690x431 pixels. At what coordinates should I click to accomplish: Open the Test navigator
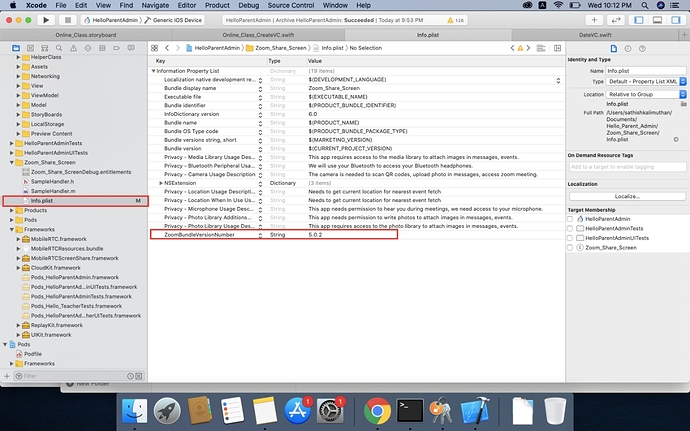click(x=88, y=48)
